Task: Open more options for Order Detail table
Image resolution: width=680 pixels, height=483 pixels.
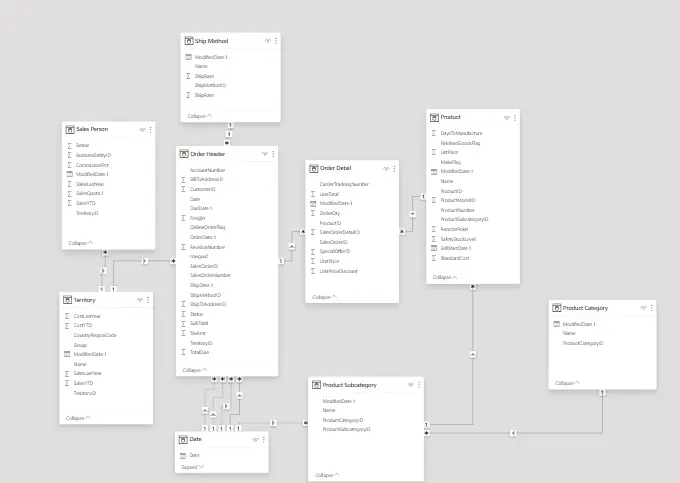Action: (394, 169)
